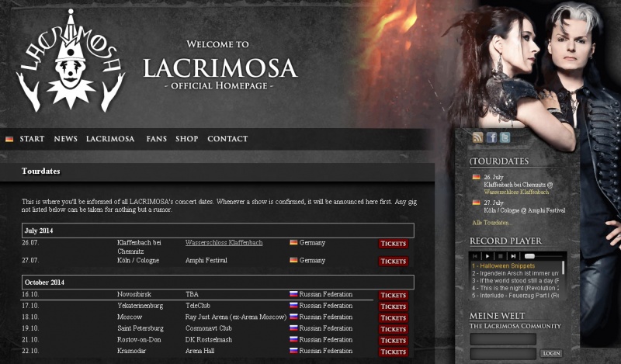621x364 pixels.
Task: Get tickets for Novosibirsk 16.10.
Action: pos(394,296)
